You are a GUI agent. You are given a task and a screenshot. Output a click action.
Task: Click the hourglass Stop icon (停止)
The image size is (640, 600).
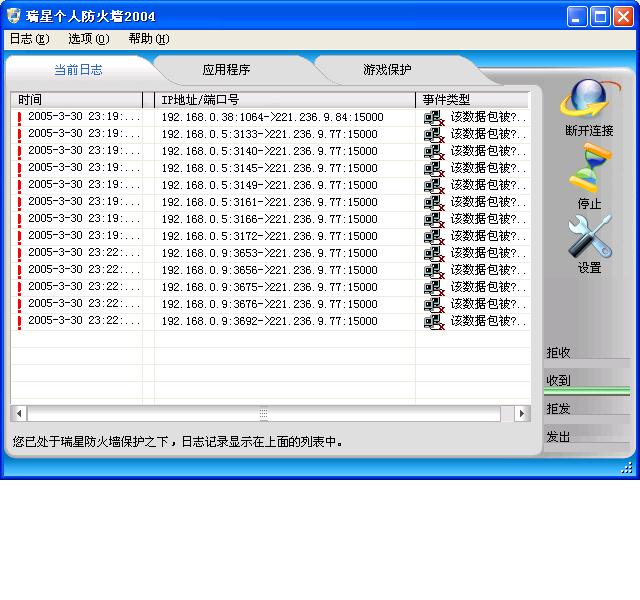click(x=590, y=168)
